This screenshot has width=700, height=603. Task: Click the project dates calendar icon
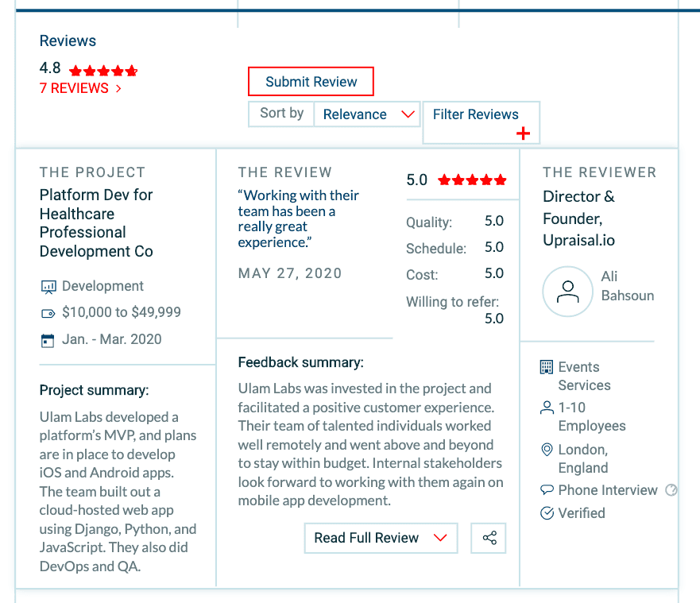(48, 340)
